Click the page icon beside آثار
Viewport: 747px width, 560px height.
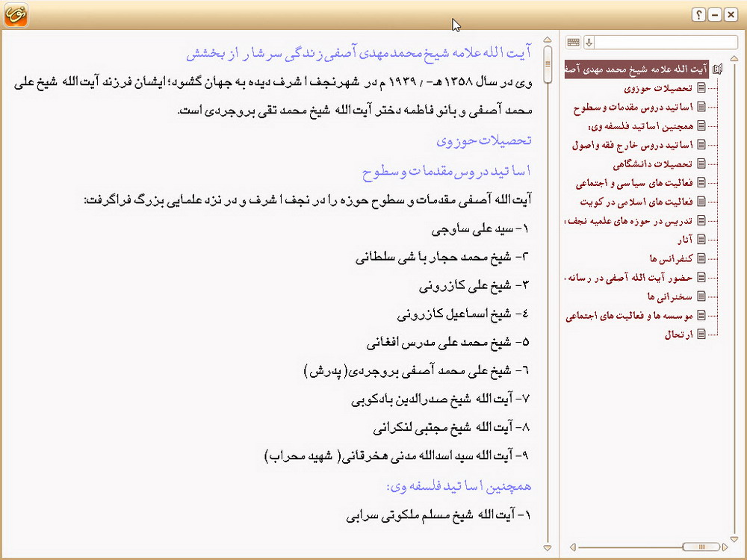pos(701,240)
